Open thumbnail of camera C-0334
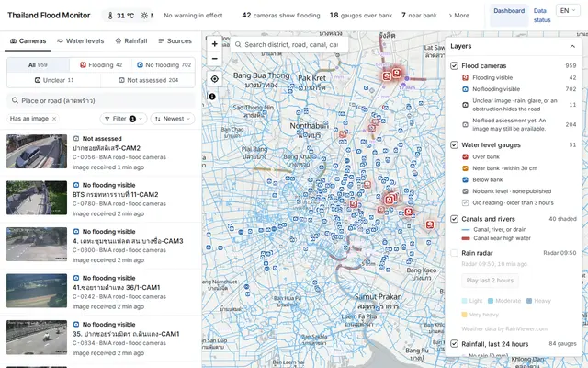Image resolution: width=588 pixels, height=368 pixels. (37, 338)
